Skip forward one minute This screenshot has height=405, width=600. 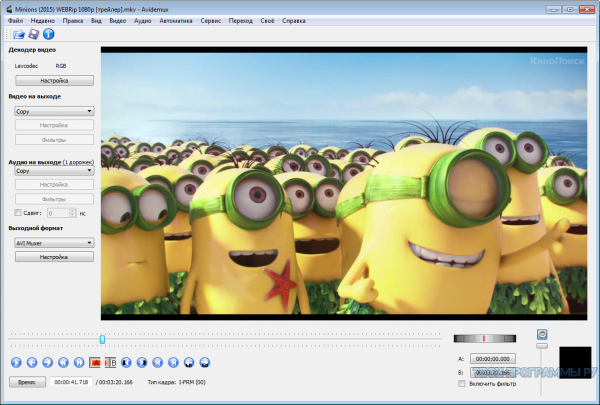click(x=205, y=362)
